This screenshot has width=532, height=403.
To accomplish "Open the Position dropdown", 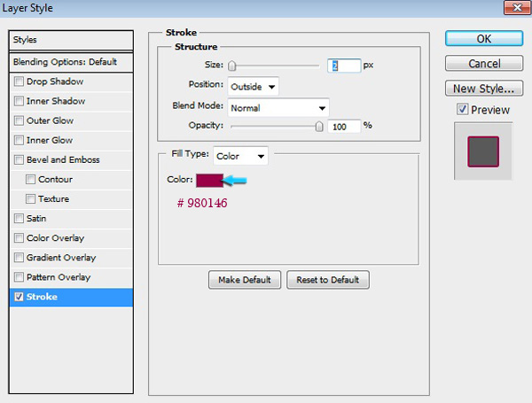I will tap(253, 87).
